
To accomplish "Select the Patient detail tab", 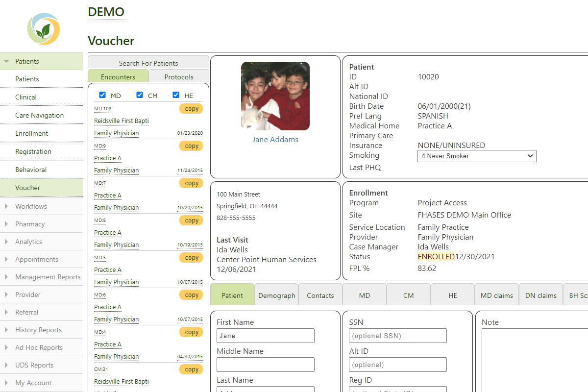I will (232, 295).
